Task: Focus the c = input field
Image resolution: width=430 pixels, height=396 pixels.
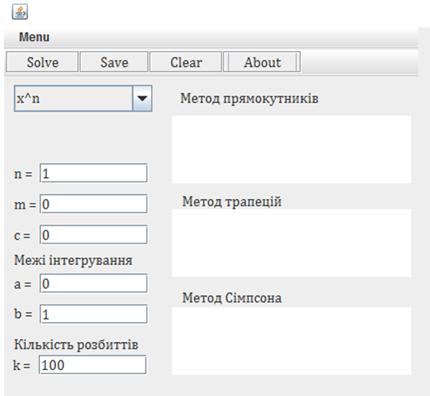Action: (x=93, y=235)
